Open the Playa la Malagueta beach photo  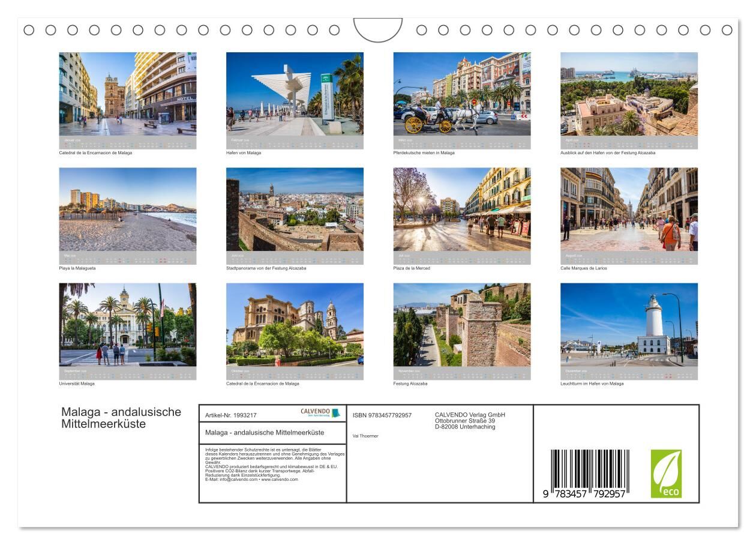tap(127, 209)
